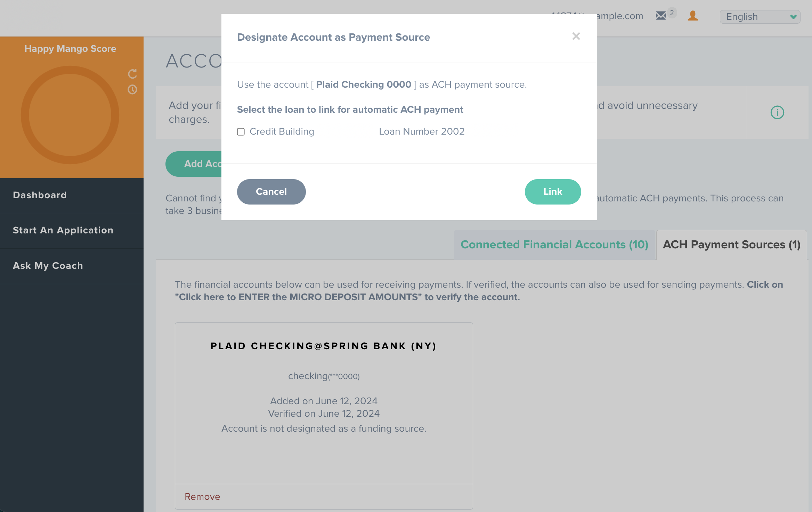Screen dimensions: 812x512
Task: Remove the Plaid Checking account
Action: tap(202, 497)
